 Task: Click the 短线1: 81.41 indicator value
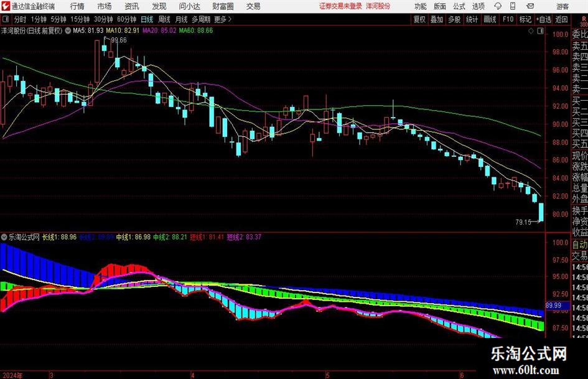[207, 237]
